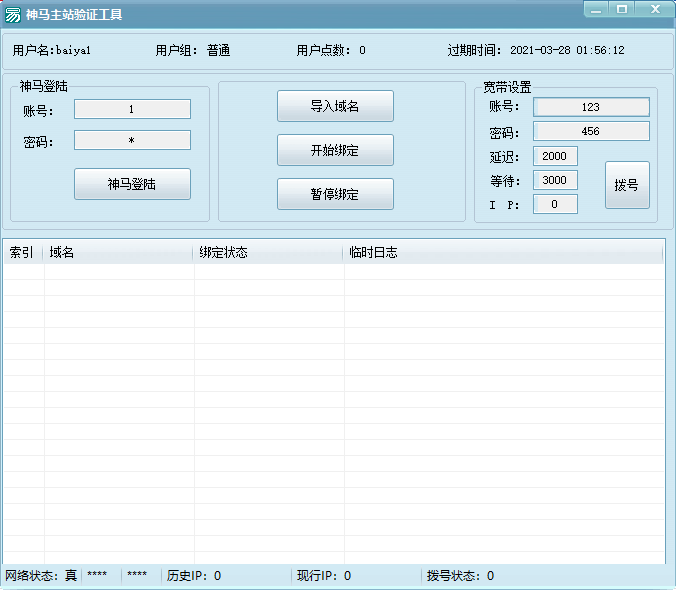Click the 网络状态: 真 status entry
The image size is (676, 590).
(x=41, y=576)
